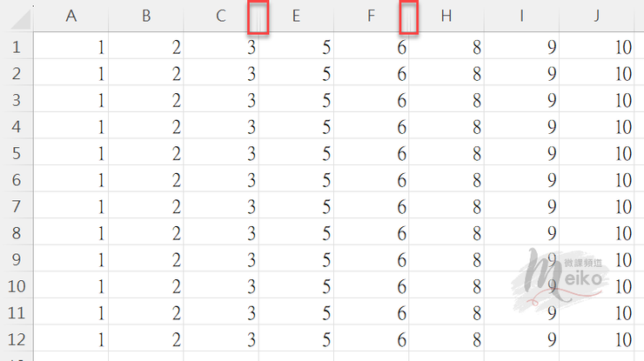Click cell B3 containing 2
This screenshot has width=644, height=361.
pos(146,100)
